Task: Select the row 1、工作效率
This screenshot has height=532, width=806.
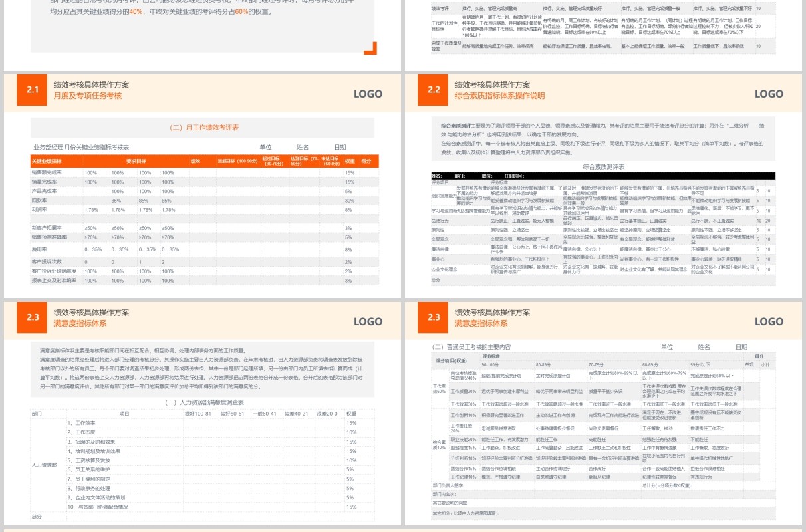Action: [81, 423]
